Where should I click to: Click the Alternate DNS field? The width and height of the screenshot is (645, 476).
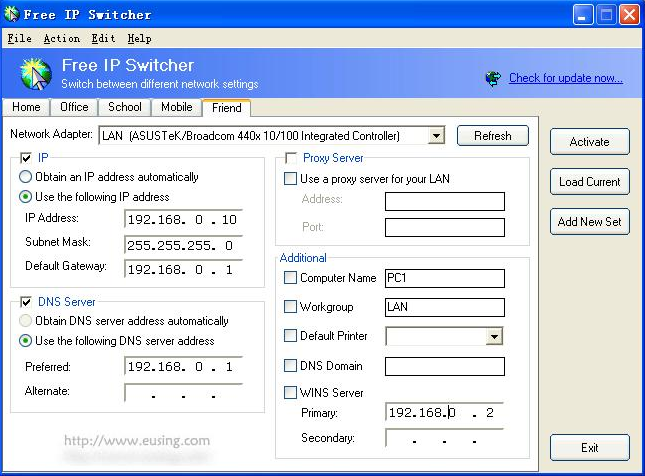183,393
